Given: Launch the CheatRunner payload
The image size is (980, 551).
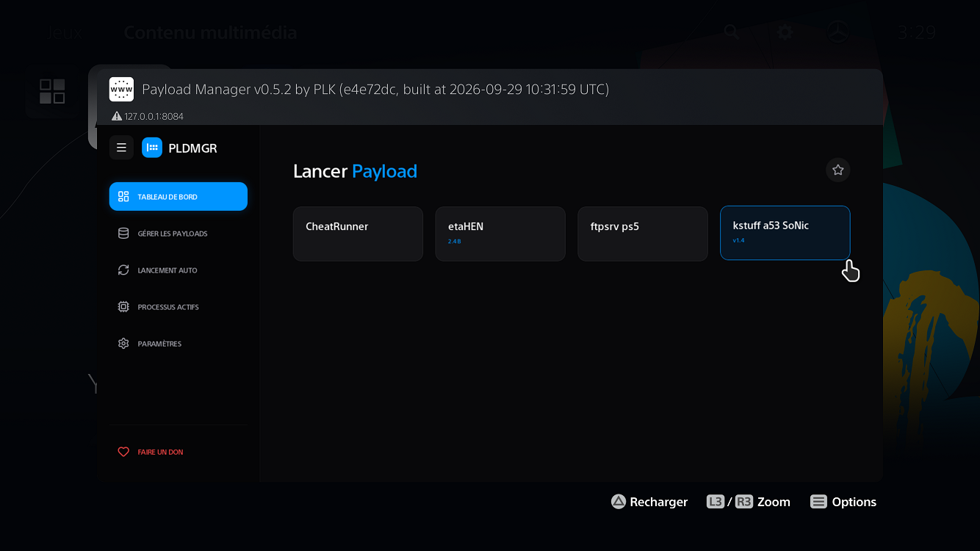Looking at the screenshot, I should [x=358, y=234].
